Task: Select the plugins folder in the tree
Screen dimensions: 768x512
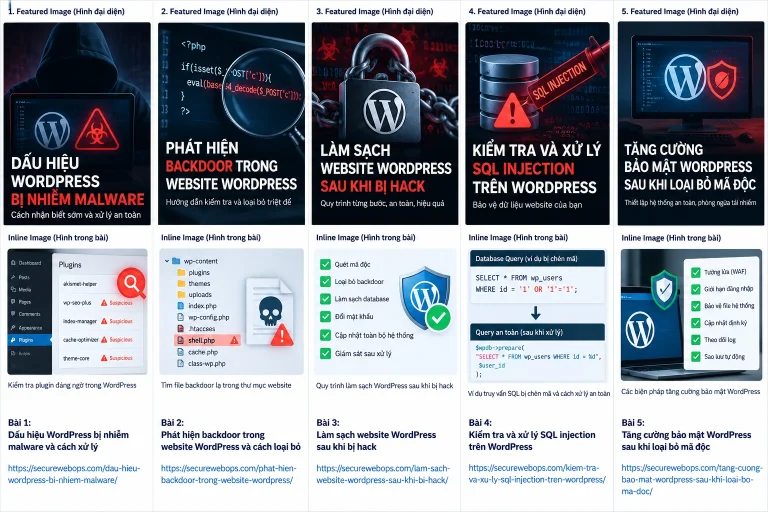Action: point(193,272)
